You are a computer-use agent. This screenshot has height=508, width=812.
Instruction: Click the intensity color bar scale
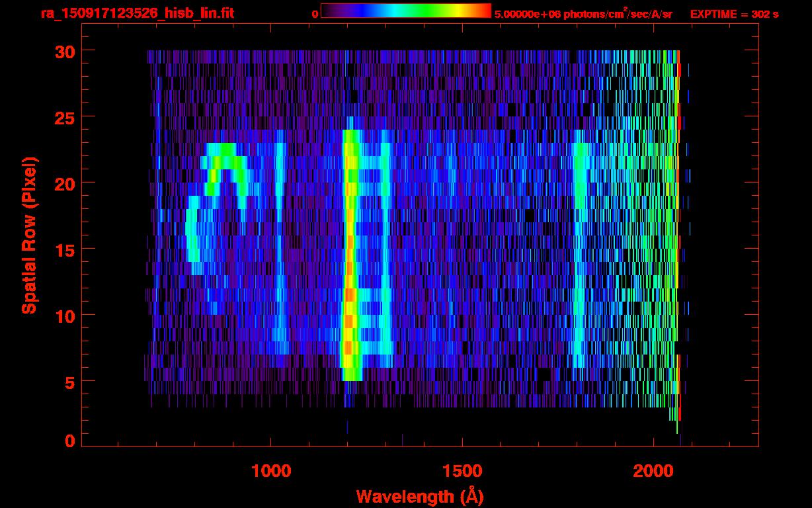click(406, 11)
